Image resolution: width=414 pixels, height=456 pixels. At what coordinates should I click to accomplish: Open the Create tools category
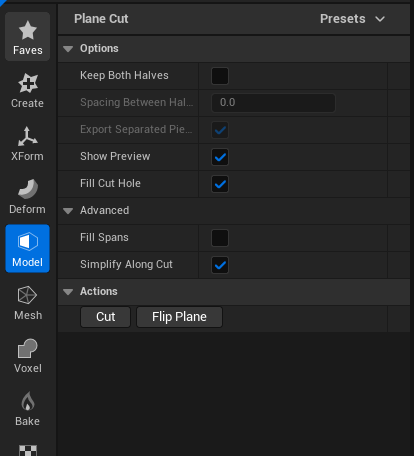click(x=28, y=90)
